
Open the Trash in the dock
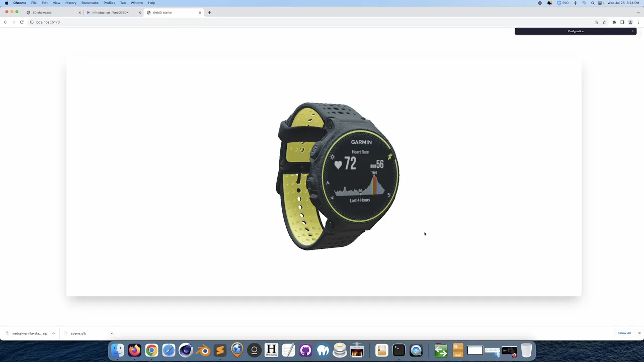pos(526,350)
